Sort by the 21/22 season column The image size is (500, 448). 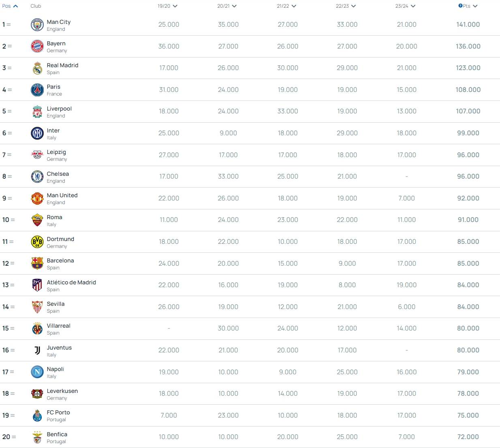coord(286,6)
